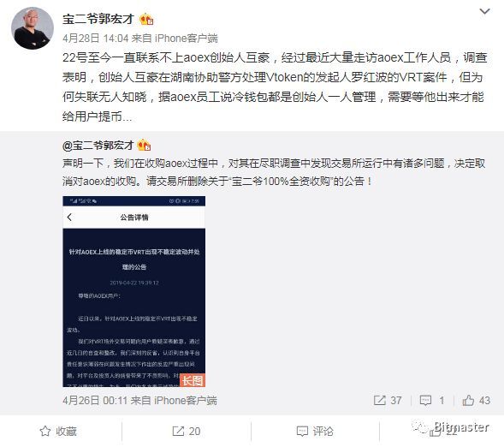Click the verified badge next to author name

(x=146, y=20)
